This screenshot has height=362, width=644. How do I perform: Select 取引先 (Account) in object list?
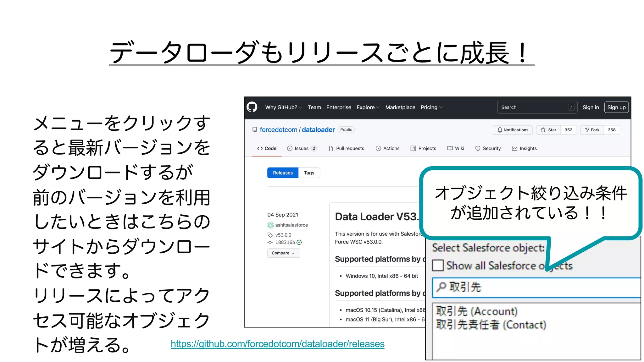476,311
